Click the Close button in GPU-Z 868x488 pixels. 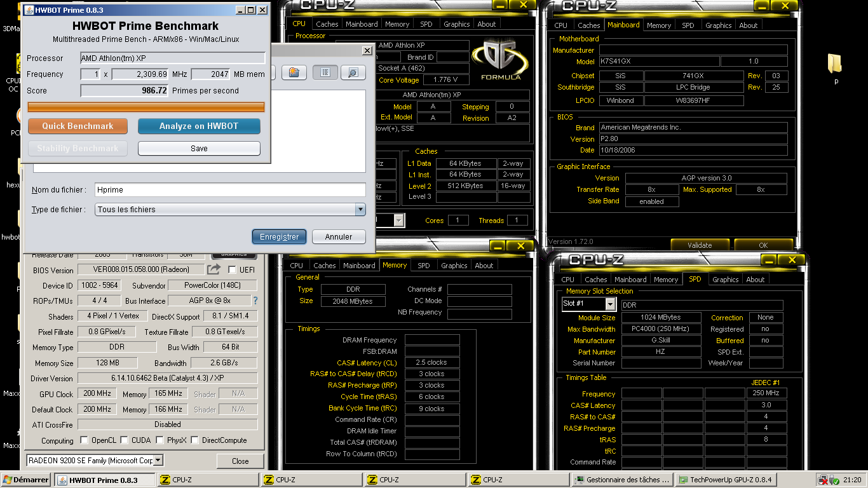pyautogui.click(x=240, y=461)
